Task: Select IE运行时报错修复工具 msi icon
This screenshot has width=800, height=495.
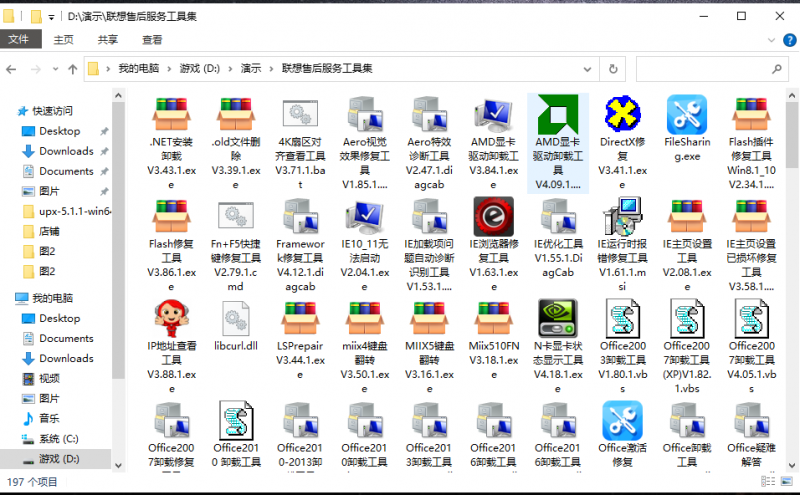Action: 622,216
